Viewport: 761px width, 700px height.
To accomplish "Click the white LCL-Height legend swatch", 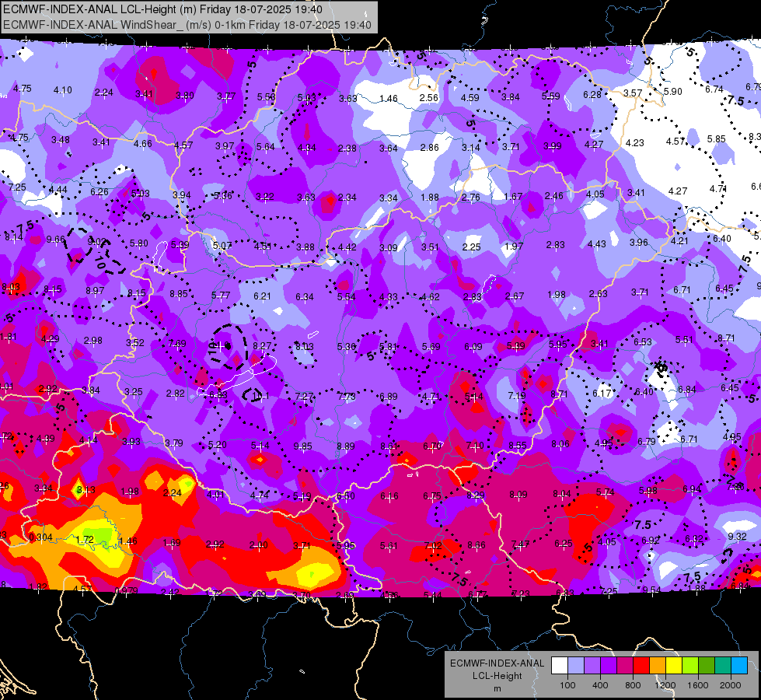I will 560,666.
